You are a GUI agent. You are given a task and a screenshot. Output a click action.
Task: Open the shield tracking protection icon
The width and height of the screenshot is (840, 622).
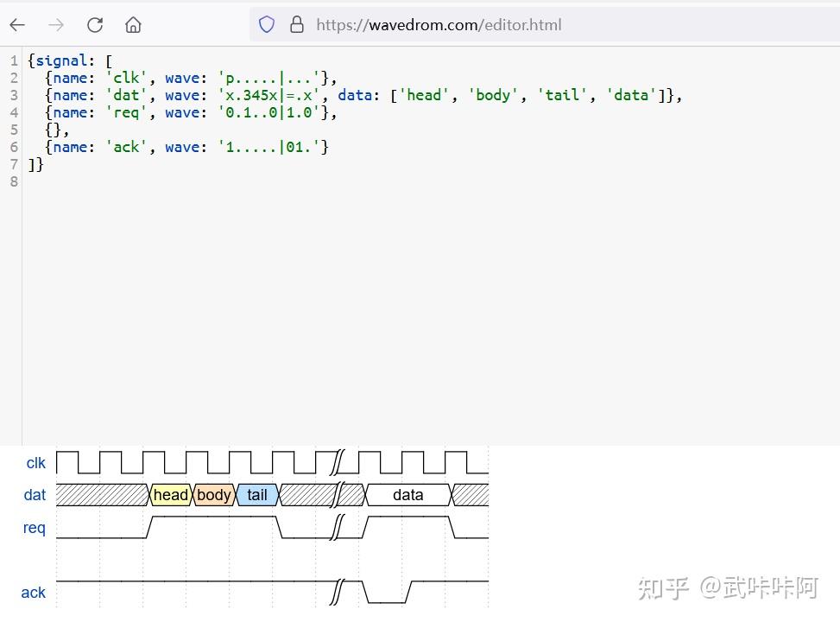266,25
